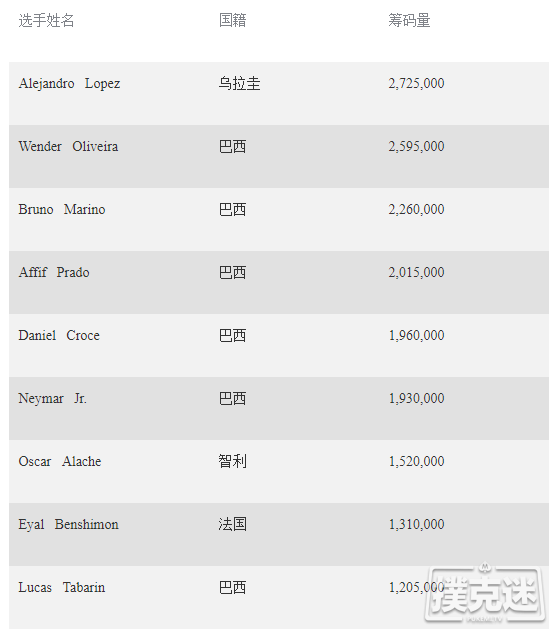Click player name Bruno Marino
557x635 pixels.
click(x=62, y=209)
